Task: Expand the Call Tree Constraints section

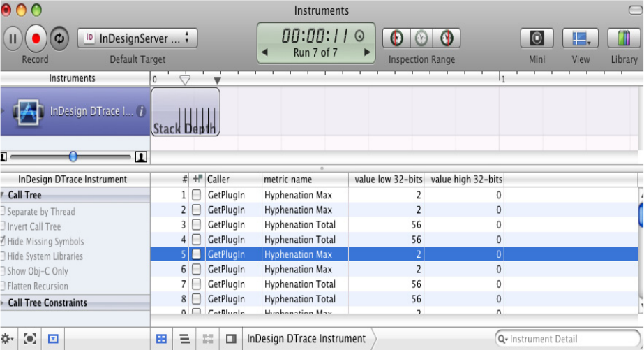Action: [3, 302]
